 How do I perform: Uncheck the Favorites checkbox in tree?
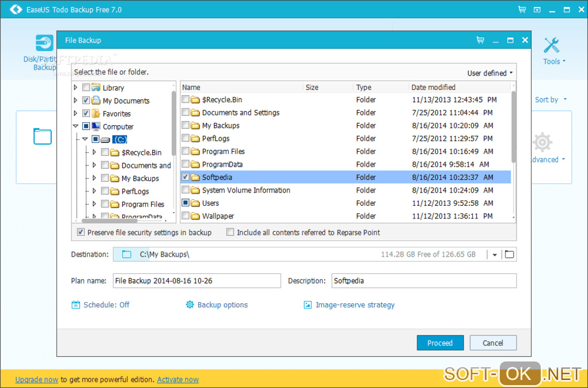(86, 113)
